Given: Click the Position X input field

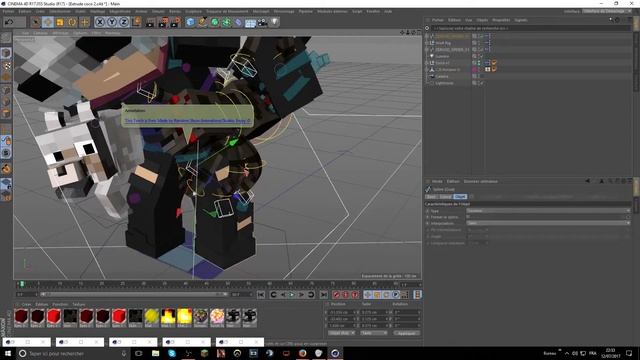Looking at the screenshot, I should pos(341,312).
